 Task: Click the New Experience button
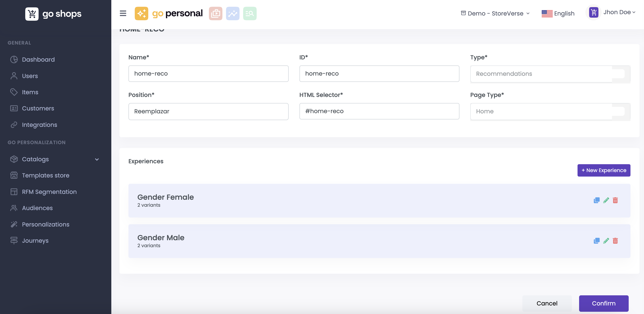point(603,170)
